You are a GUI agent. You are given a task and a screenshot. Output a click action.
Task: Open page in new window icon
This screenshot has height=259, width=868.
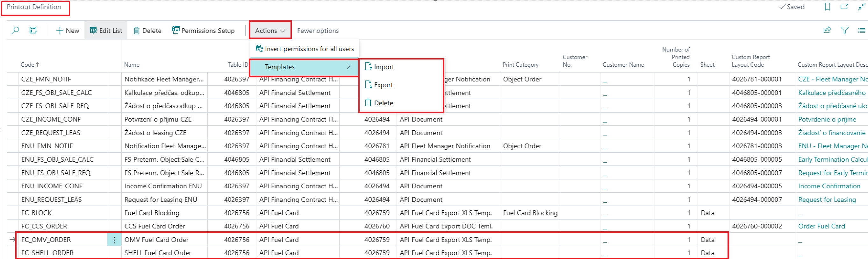(x=844, y=7)
